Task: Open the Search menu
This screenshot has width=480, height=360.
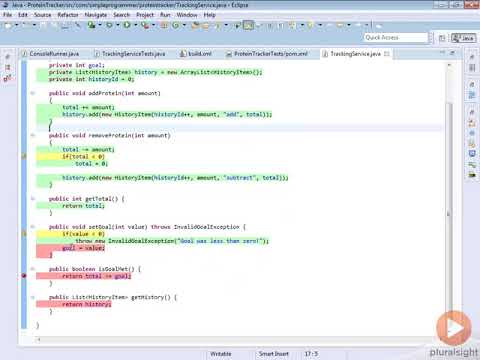Action: click(x=121, y=15)
